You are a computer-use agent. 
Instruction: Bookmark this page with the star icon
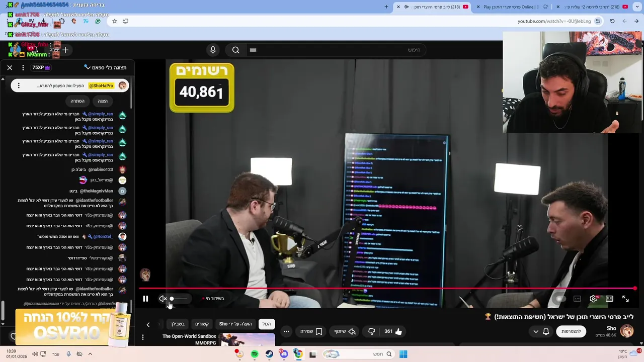[x=115, y=21]
